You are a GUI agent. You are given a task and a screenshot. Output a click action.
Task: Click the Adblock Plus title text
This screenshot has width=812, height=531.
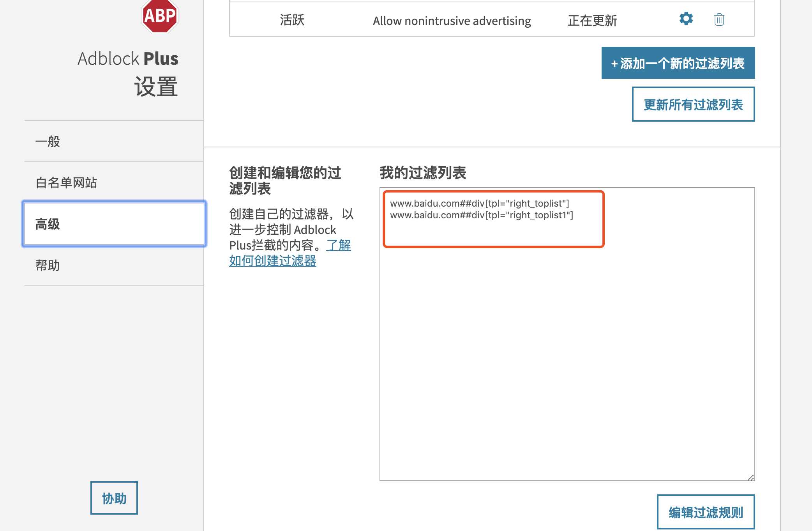pyautogui.click(x=128, y=58)
